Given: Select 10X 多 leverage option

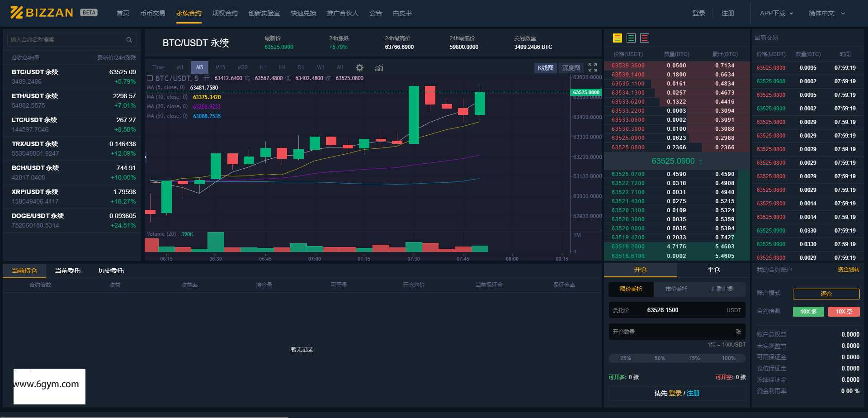Looking at the screenshot, I should coord(808,312).
